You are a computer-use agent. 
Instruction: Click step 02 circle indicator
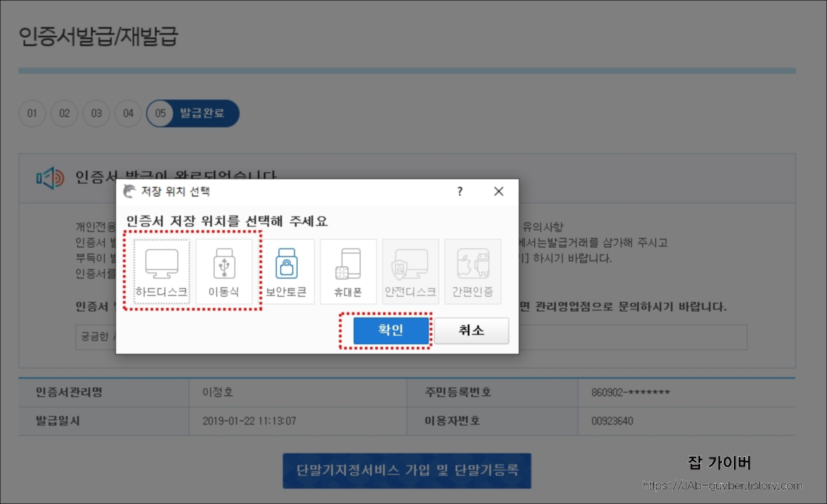tap(64, 113)
